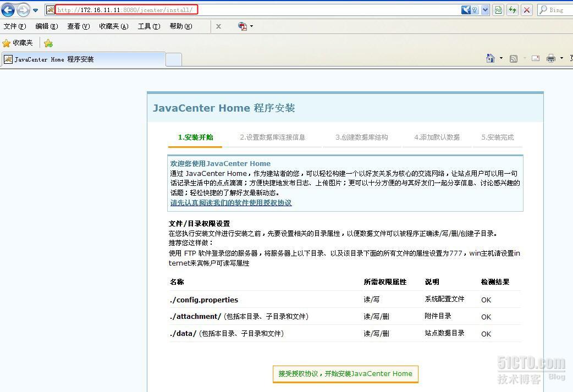The width and height of the screenshot is (573, 392).
Task: Click the Thunder bird download icon
Action: tap(466, 10)
